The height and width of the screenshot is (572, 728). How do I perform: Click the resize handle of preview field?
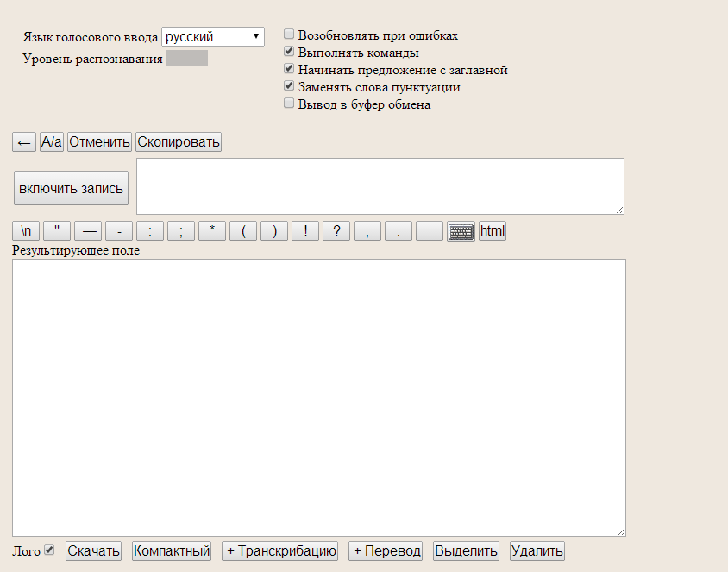click(x=620, y=210)
